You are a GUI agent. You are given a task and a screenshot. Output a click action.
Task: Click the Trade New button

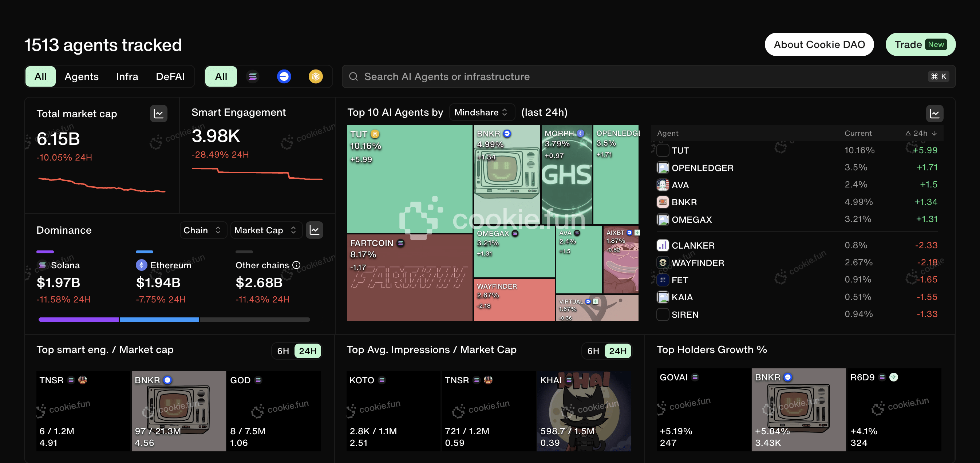pyautogui.click(x=920, y=44)
